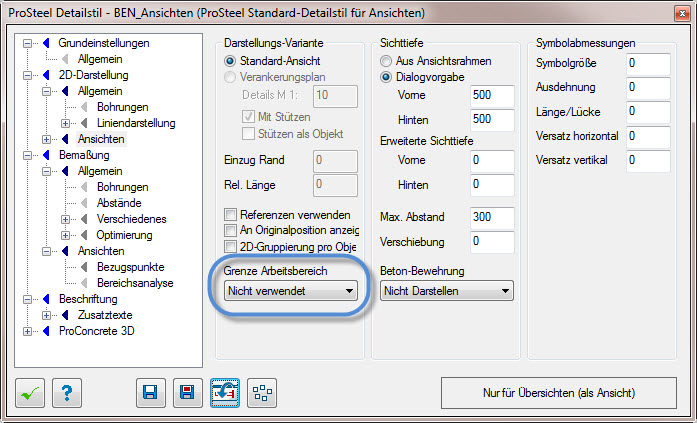The height and width of the screenshot is (423, 697).
Task: Open Beton-Bewehrung dropdown
Action: pos(447,291)
